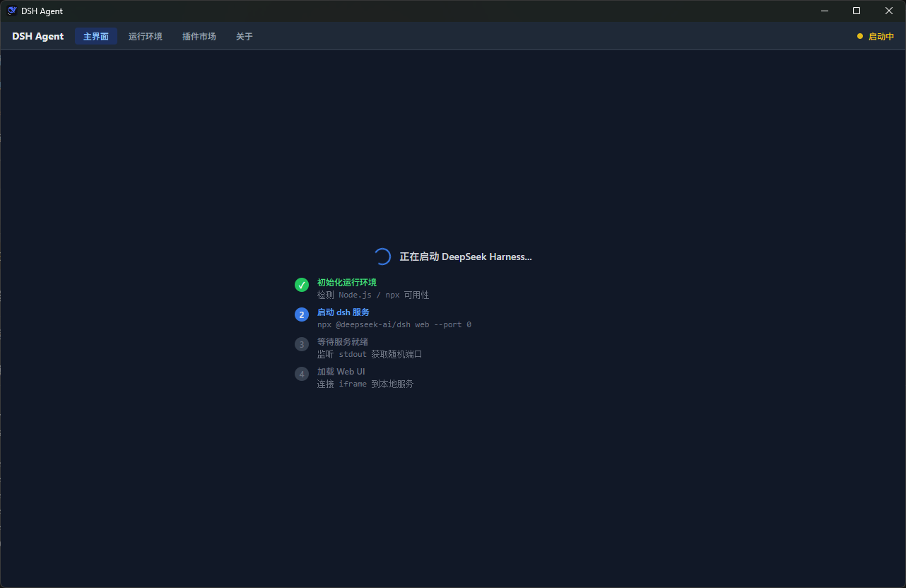The image size is (906, 588).
Task: Open the 插件市场 tab
Action: click(199, 36)
